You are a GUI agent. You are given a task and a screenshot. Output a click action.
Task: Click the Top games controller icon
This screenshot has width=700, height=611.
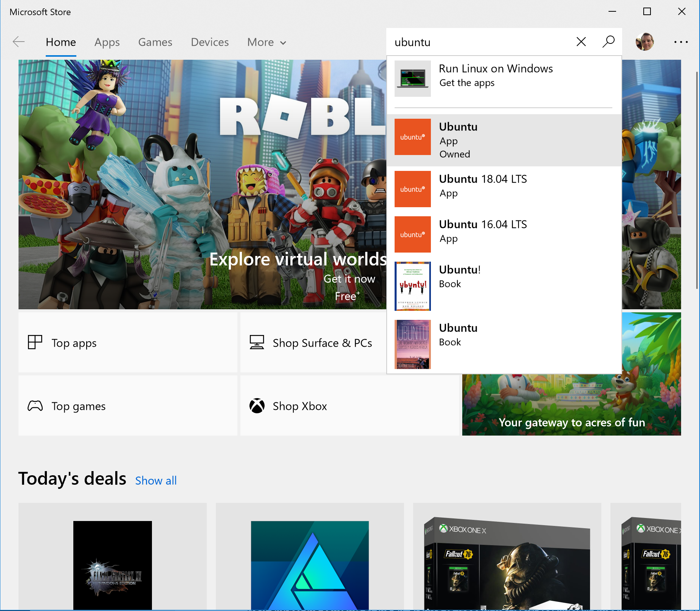click(x=35, y=406)
